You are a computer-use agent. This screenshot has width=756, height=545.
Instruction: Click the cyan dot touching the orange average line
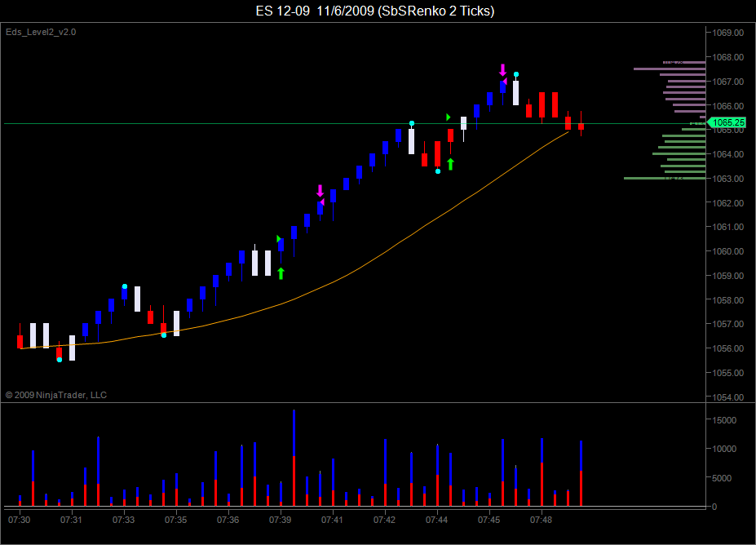(164, 335)
